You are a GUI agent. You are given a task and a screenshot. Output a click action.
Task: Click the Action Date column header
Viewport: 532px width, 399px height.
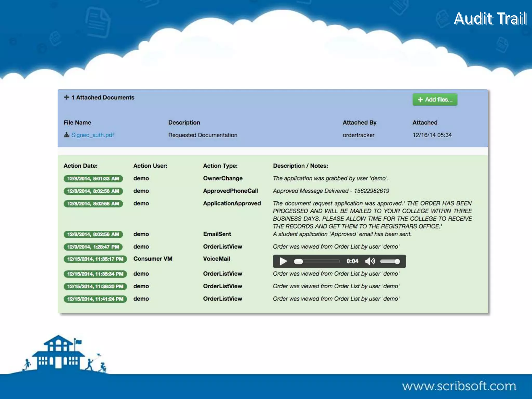pos(81,166)
